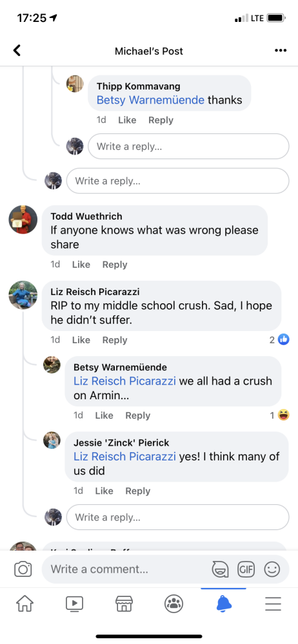298x644 pixels.
Task: Open blue Betsy Warnemüende mention link
Action: click(x=151, y=100)
